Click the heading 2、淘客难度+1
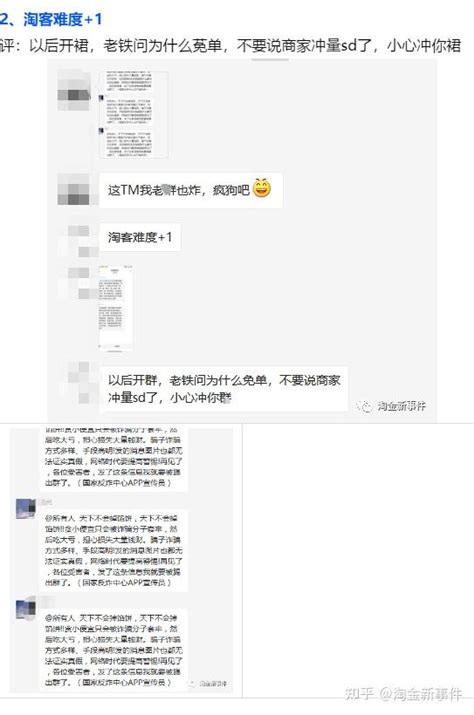Image resolution: width=474 pixels, height=715 pixels. tap(51, 19)
